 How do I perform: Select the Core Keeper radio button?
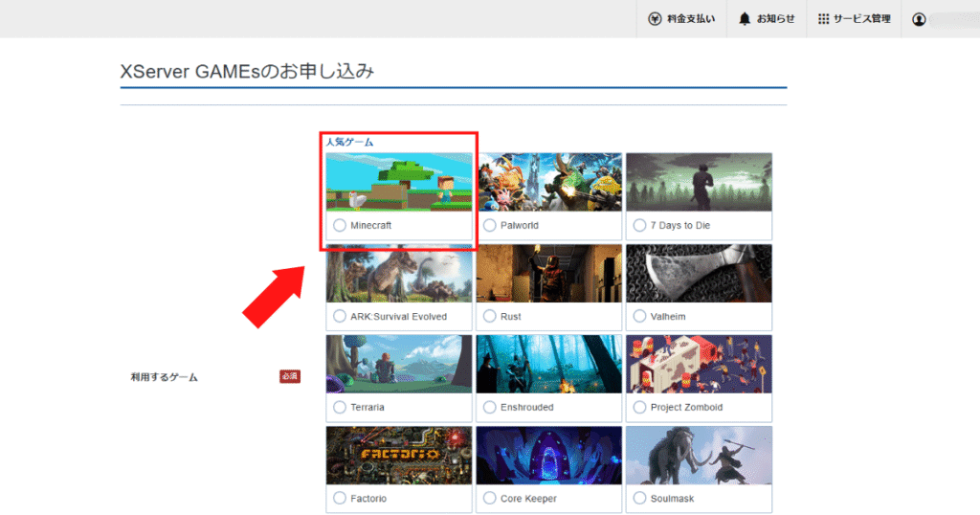pos(489,498)
